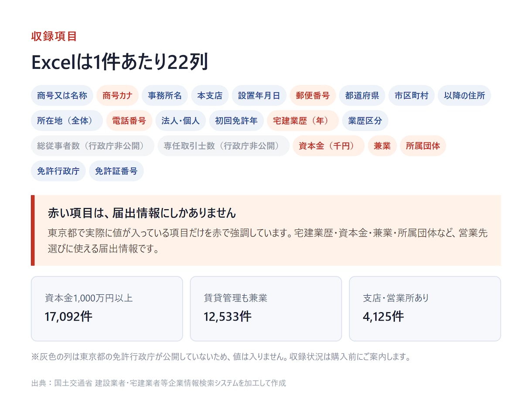The image size is (532, 399).
Task: Click the gray 総従事者数(行政庁非公開) chip
Action: click(92, 146)
